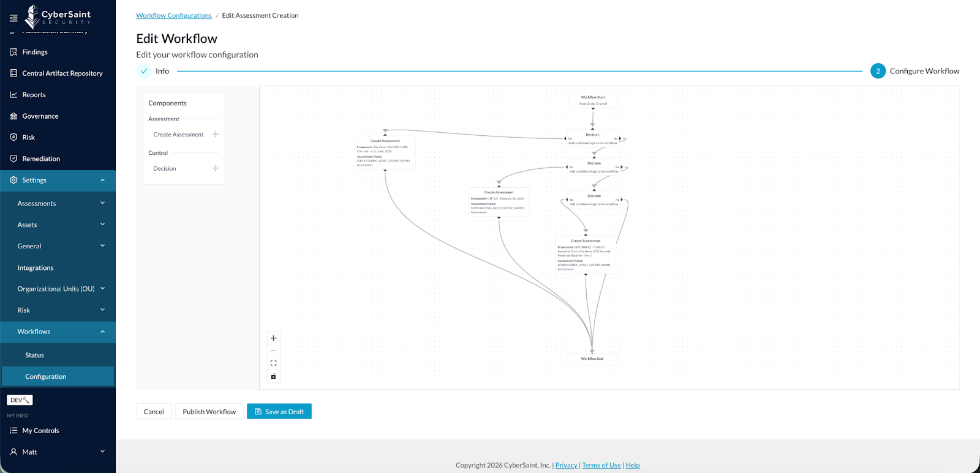
Task: Add Create Assessment component via plus icon
Action: (x=216, y=135)
